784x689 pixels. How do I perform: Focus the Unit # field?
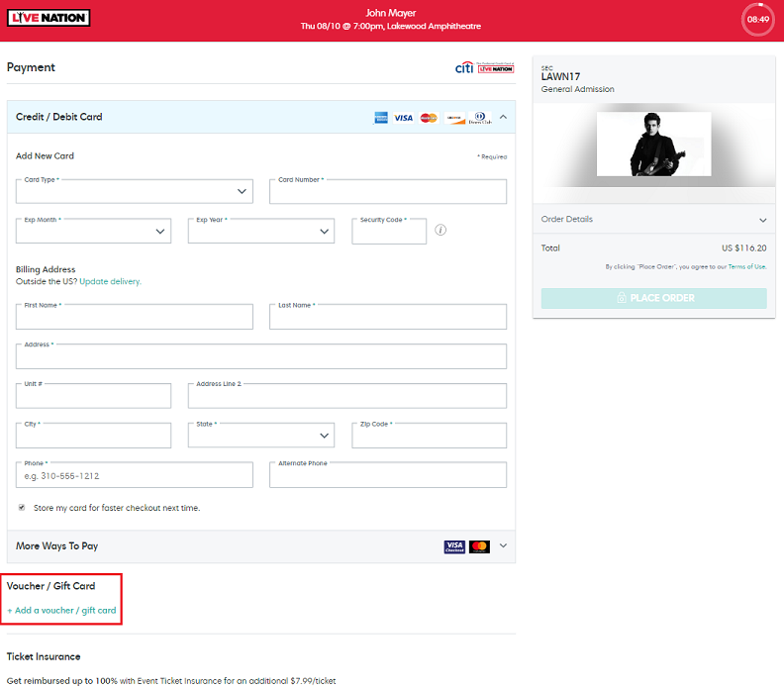click(x=93, y=396)
